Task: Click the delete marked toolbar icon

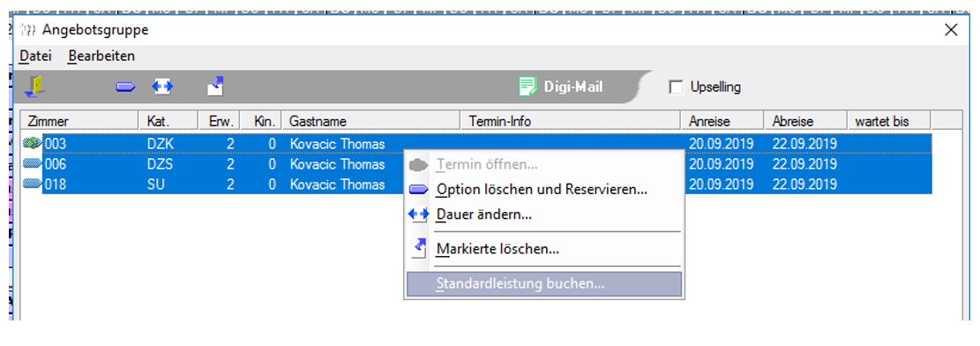Action: coord(215,86)
